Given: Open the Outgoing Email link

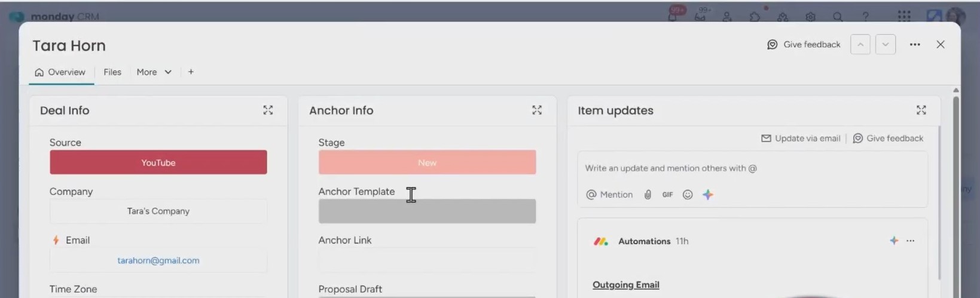Looking at the screenshot, I should pyautogui.click(x=625, y=285).
